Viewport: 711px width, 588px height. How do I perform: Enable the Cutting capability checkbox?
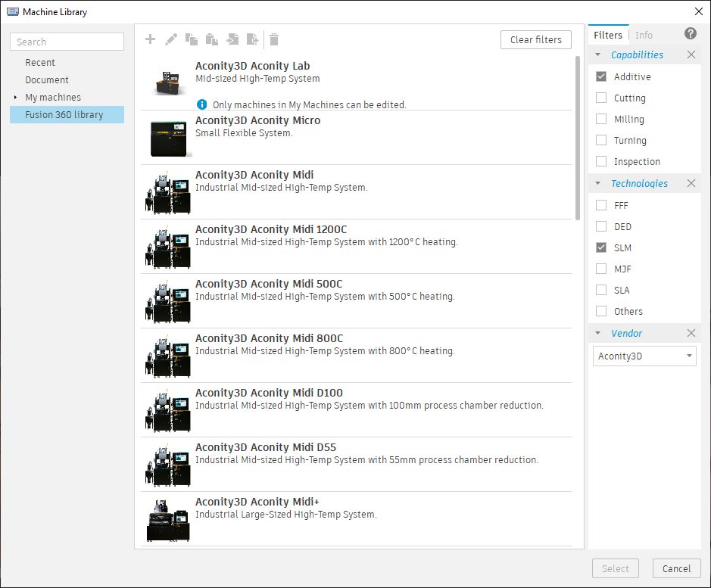(600, 98)
